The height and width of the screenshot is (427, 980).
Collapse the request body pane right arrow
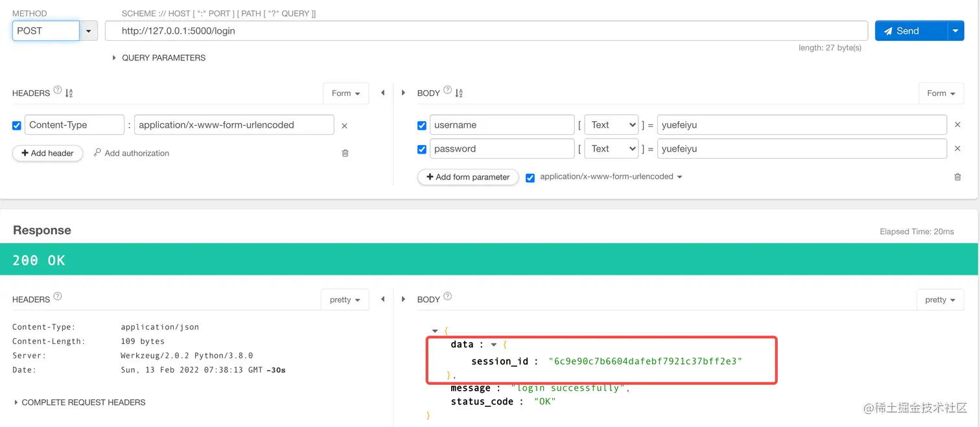pyautogui.click(x=403, y=93)
